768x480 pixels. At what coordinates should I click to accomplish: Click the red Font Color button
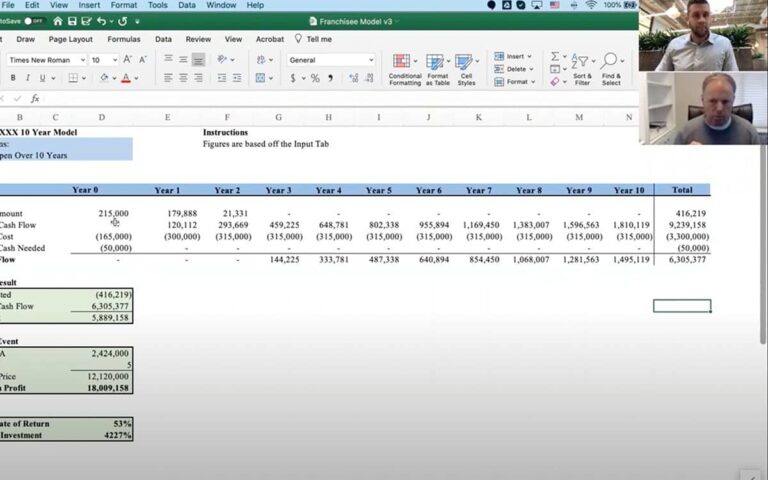[126, 78]
